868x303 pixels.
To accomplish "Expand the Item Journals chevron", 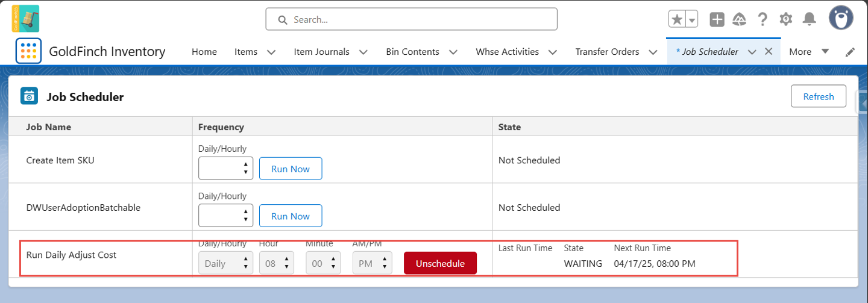I will [363, 52].
